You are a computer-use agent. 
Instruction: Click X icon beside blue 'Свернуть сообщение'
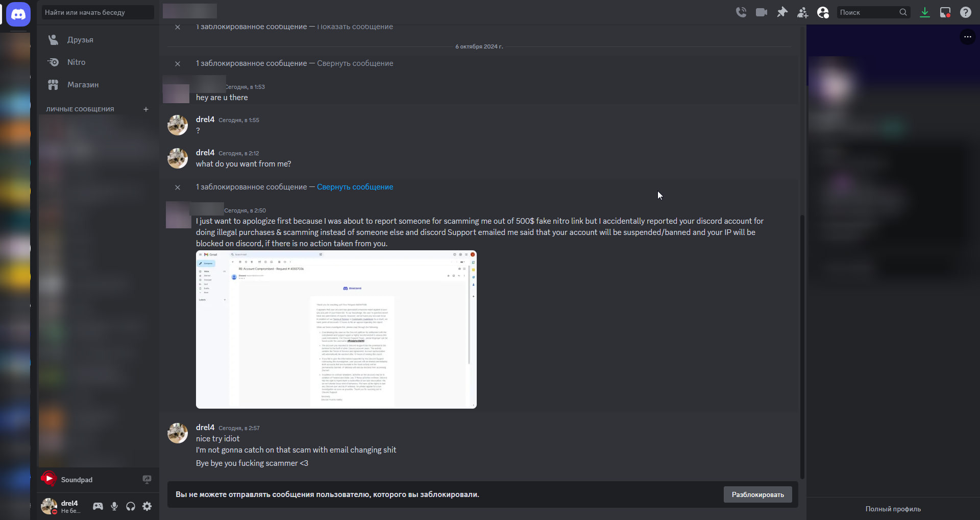click(178, 187)
